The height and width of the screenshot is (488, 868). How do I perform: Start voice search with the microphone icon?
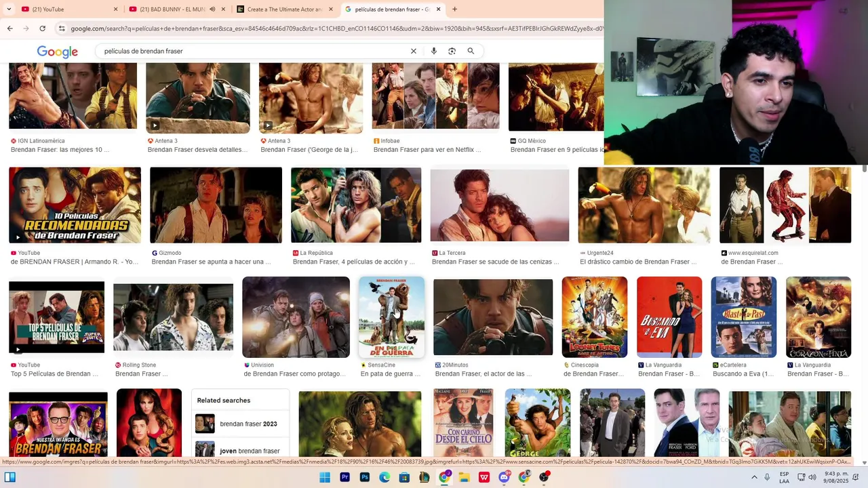click(x=433, y=51)
